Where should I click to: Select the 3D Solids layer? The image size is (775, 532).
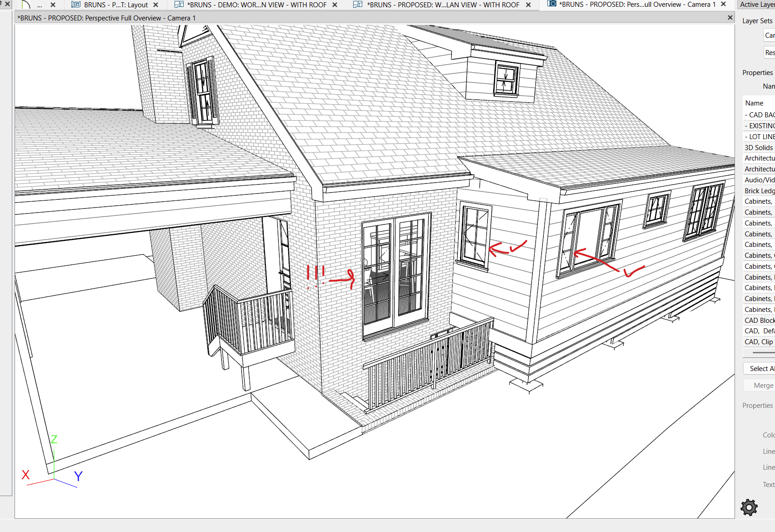coord(759,147)
